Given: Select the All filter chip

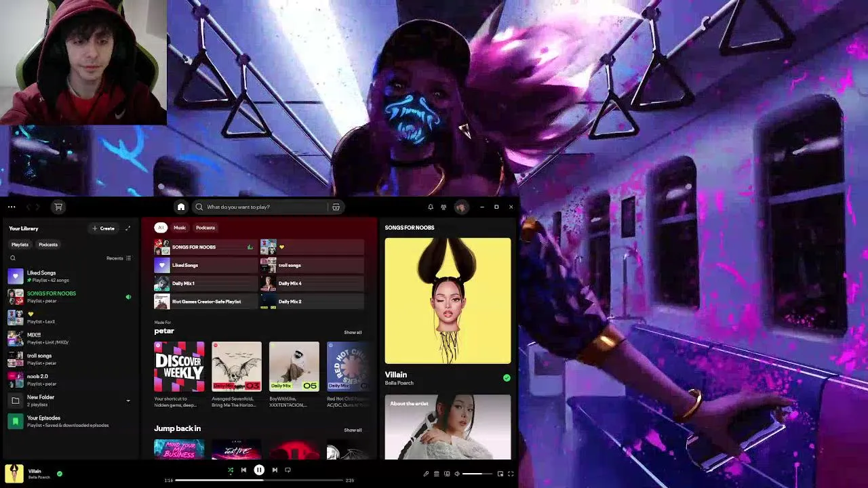Looking at the screenshot, I should [x=161, y=228].
